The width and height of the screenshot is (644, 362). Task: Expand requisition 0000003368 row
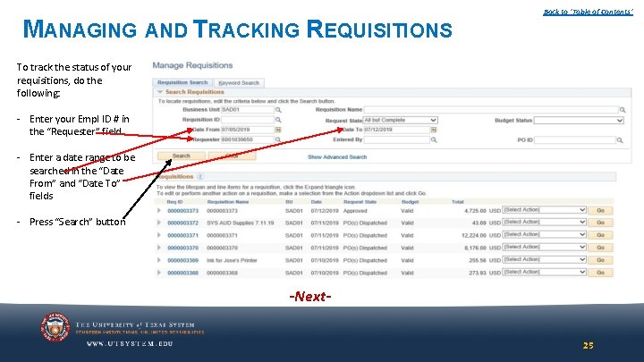[x=159, y=273]
